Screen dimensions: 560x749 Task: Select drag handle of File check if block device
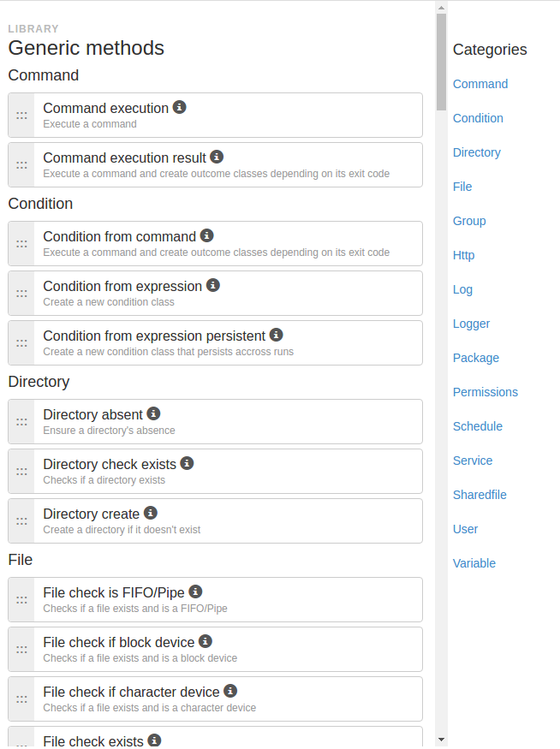click(21, 650)
